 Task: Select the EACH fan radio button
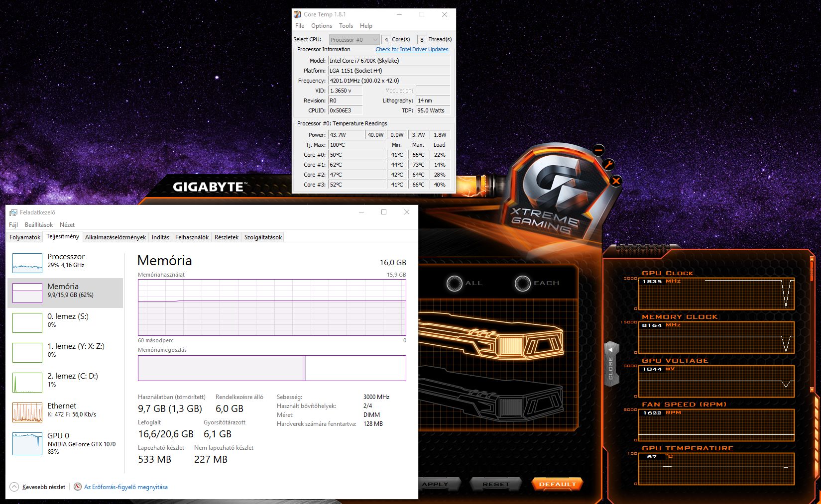[522, 283]
